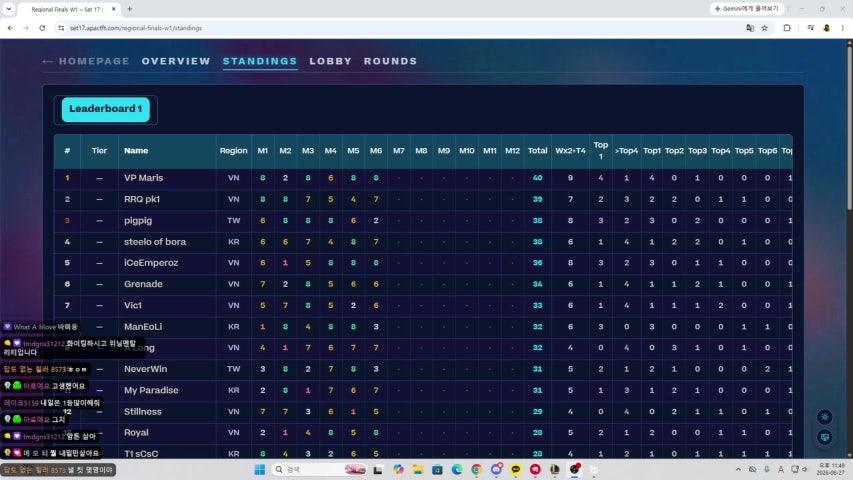Switch to the OVERVIEW tab
The height and width of the screenshot is (480, 853).
coord(176,61)
